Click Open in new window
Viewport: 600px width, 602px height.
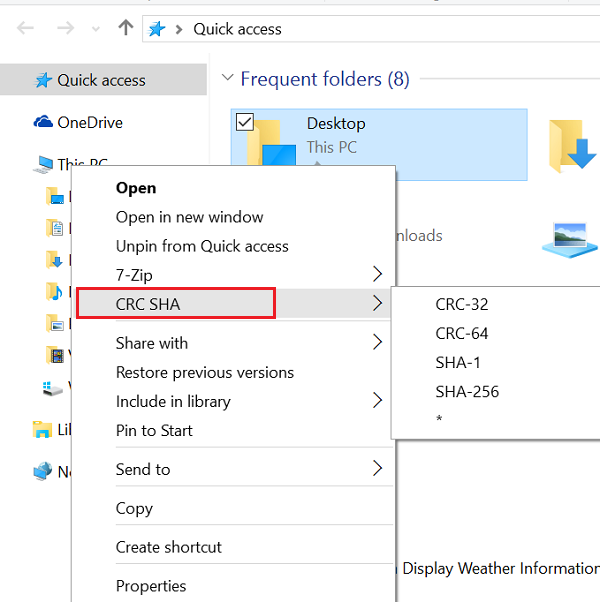(189, 217)
